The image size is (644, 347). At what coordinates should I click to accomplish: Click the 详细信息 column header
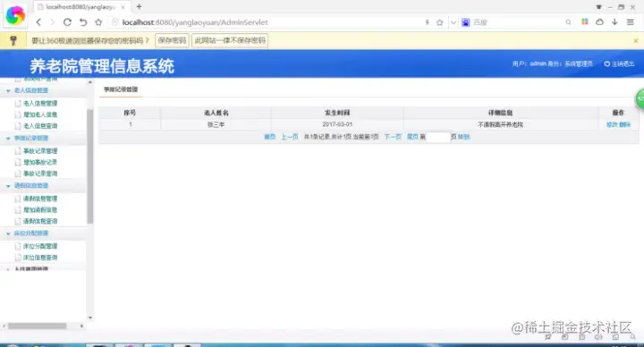click(500, 113)
